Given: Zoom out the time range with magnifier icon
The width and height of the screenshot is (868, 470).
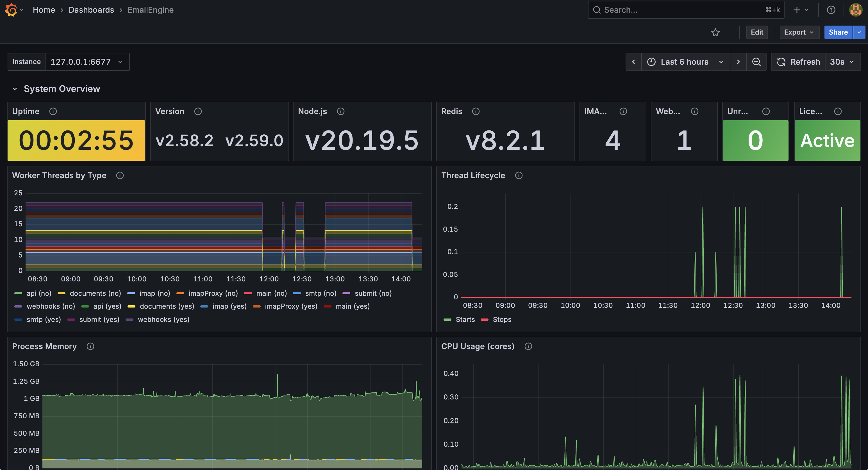Looking at the screenshot, I should 756,62.
